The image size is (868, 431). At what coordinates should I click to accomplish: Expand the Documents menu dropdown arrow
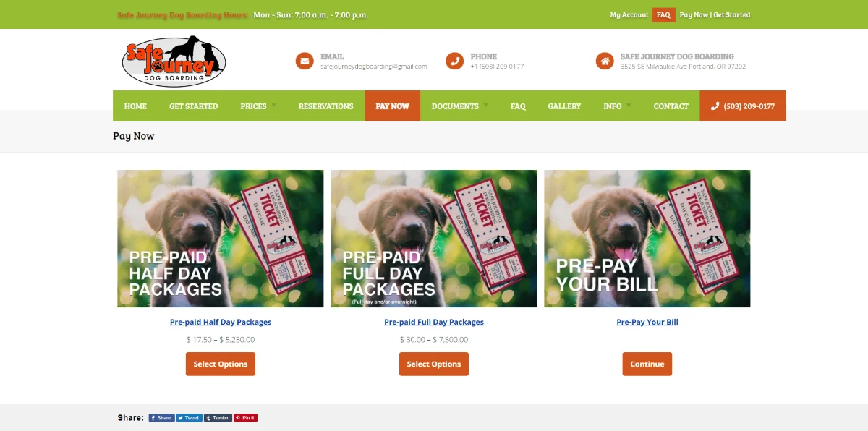(485, 106)
